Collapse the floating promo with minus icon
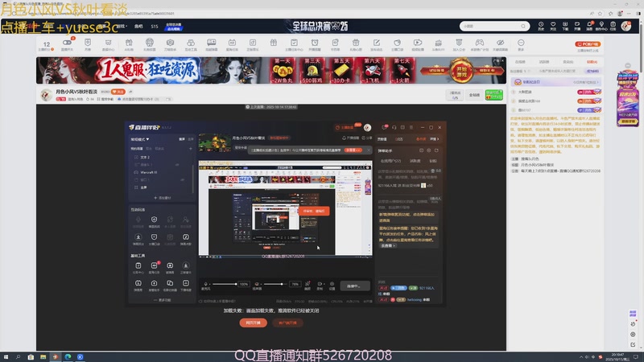This screenshot has width=644, height=362. 628,66
